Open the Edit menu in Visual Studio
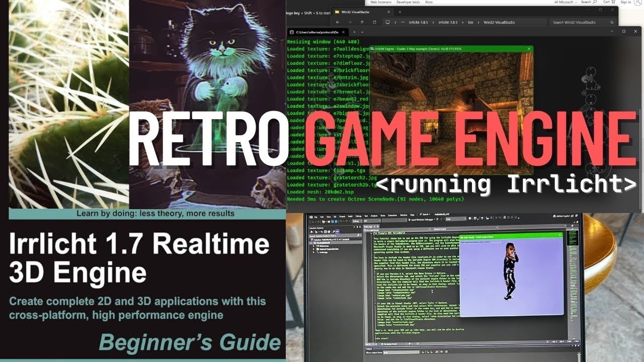Screen dimensions: 644x362 322,217
